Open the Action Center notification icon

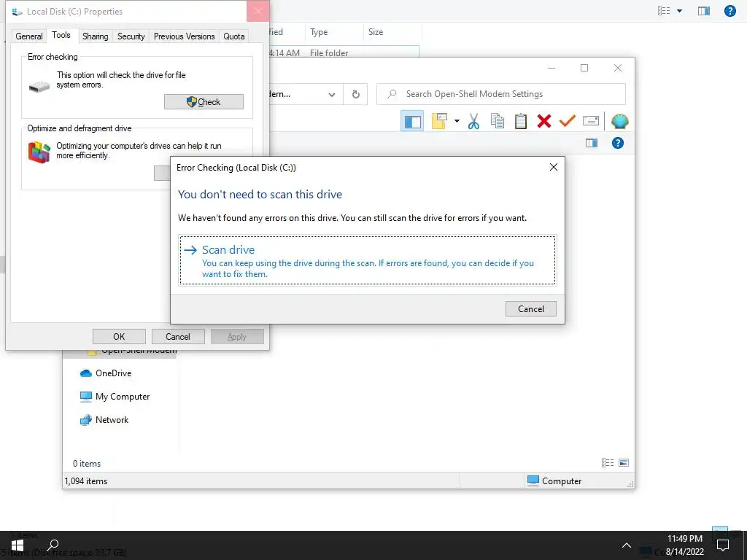pyautogui.click(x=723, y=545)
